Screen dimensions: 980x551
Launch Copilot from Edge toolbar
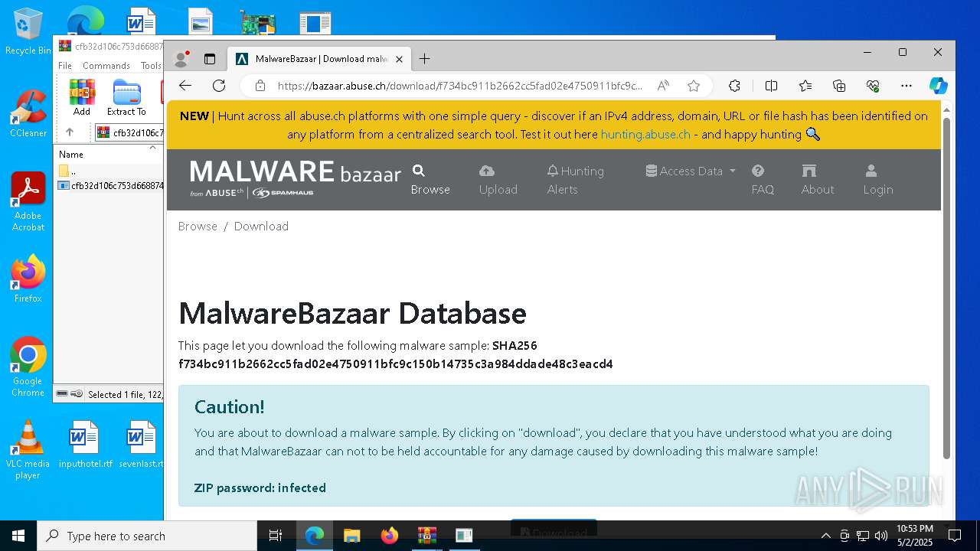click(x=939, y=86)
